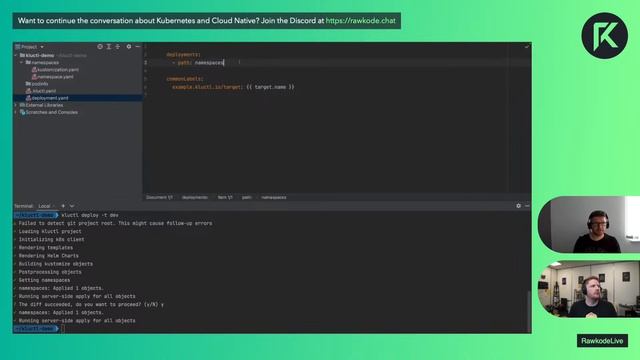The image size is (640, 360).
Task: Click the 'kluctl deploy -t dev' command
Action: point(90,215)
